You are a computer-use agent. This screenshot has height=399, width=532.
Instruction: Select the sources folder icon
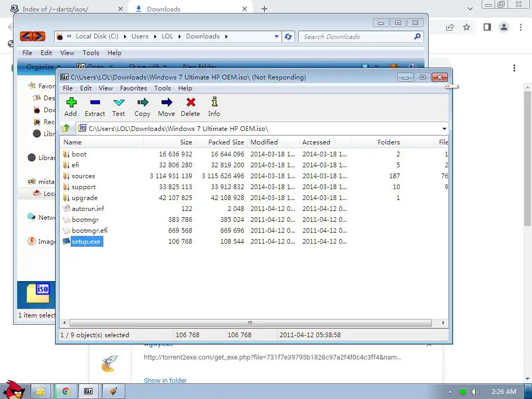[x=66, y=176]
